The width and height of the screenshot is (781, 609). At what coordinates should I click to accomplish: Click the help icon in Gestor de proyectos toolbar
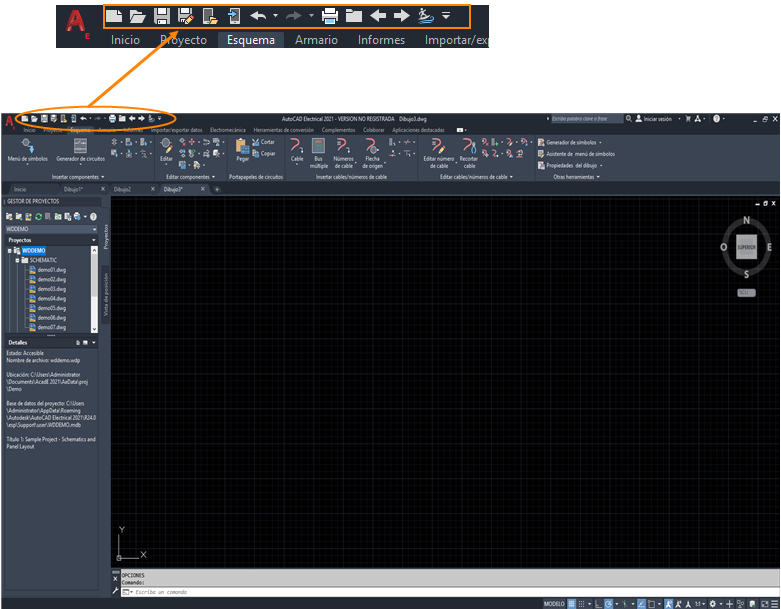pyautogui.click(x=93, y=217)
